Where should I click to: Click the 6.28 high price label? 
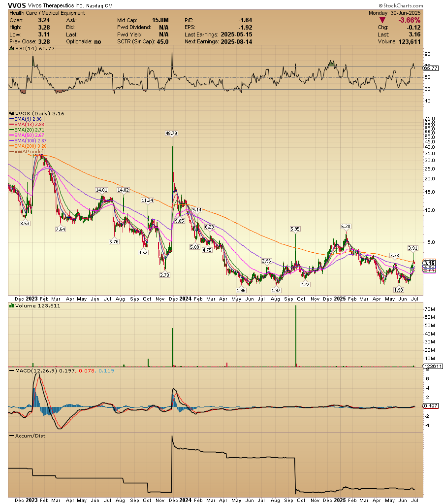tap(346, 227)
